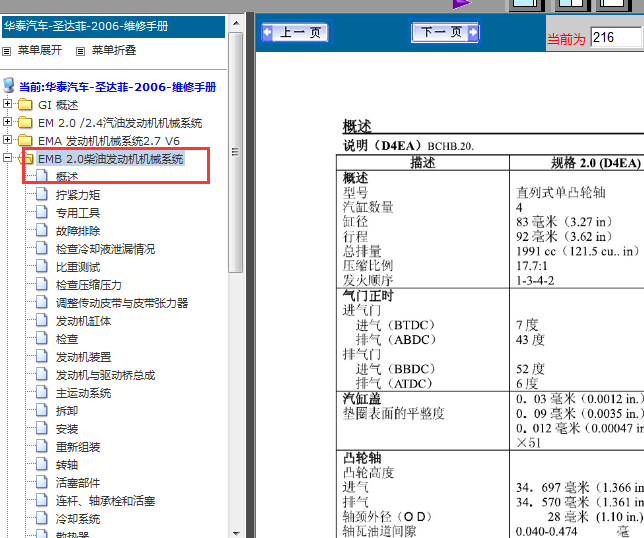Expand the EMA 发动机机械系统2.7 V6 node
The width and height of the screenshot is (644, 538).
coord(7,140)
